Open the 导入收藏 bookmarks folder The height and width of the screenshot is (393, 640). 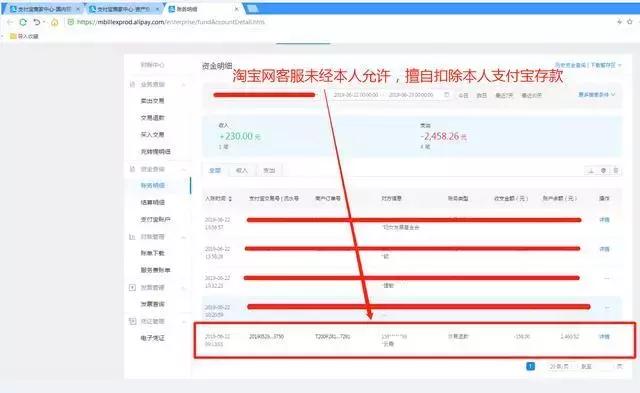tap(24, 36)
